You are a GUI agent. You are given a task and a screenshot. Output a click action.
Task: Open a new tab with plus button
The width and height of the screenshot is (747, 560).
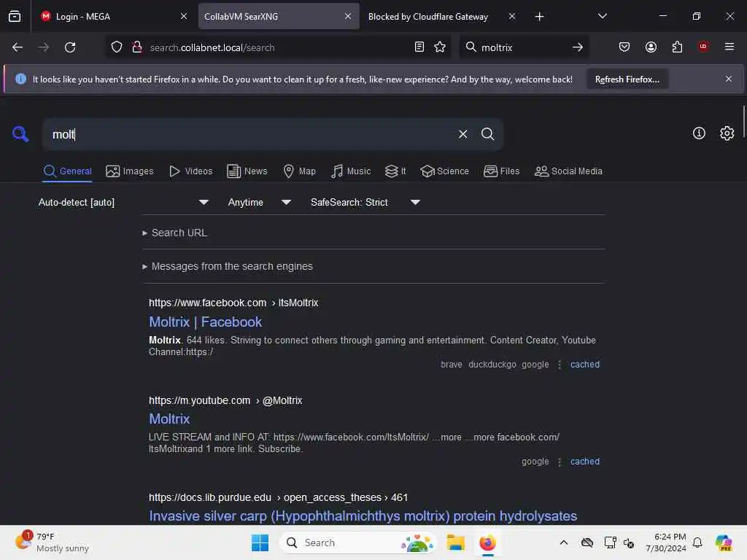(x=539, y=17)
